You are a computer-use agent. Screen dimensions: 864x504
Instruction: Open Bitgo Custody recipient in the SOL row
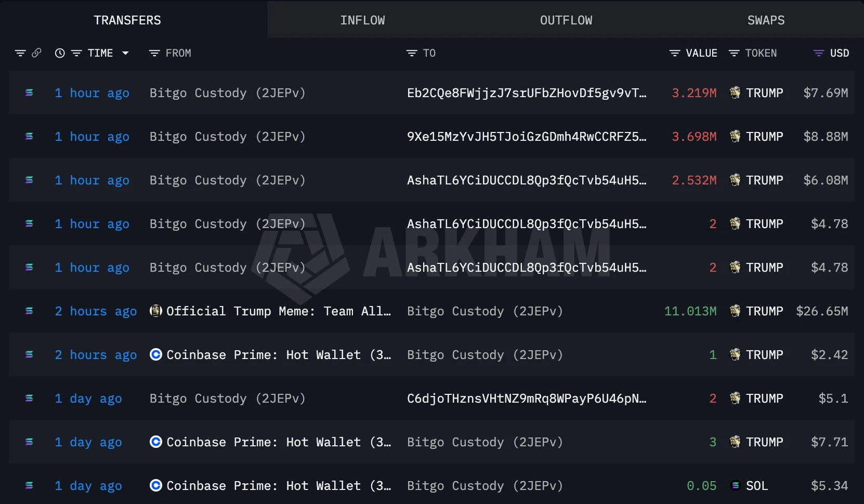[485, 486]
